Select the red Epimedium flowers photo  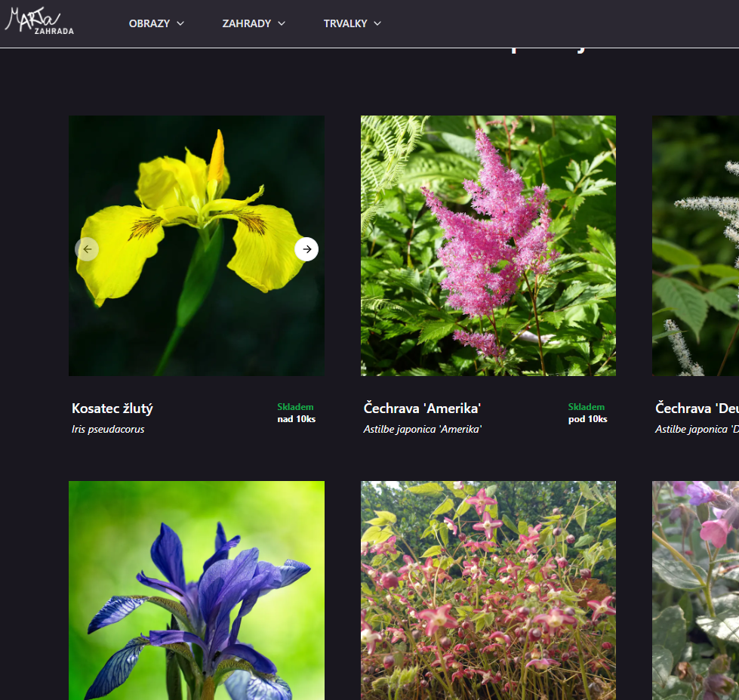click(488, 591)
